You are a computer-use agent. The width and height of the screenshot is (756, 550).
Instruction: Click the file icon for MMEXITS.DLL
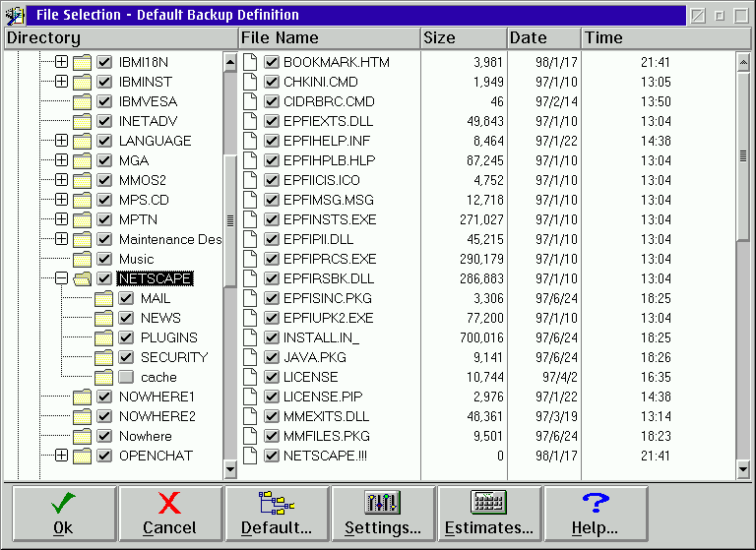point(250,416)
